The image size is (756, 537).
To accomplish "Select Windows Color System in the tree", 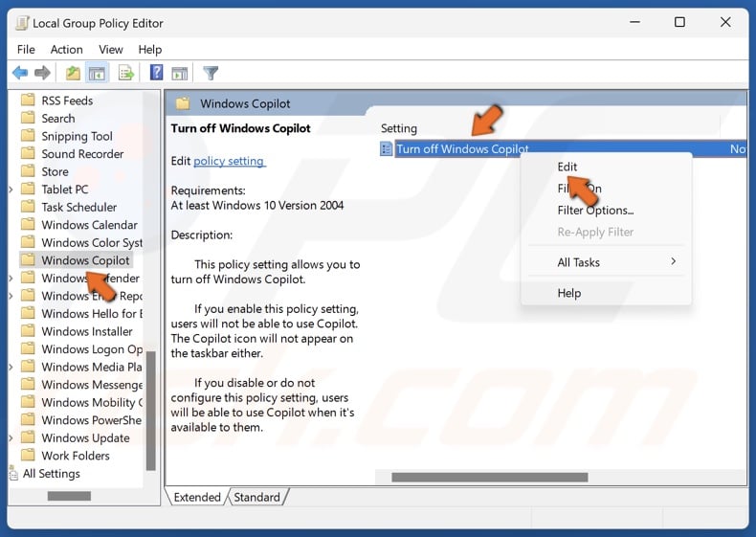I will [92, 243].
